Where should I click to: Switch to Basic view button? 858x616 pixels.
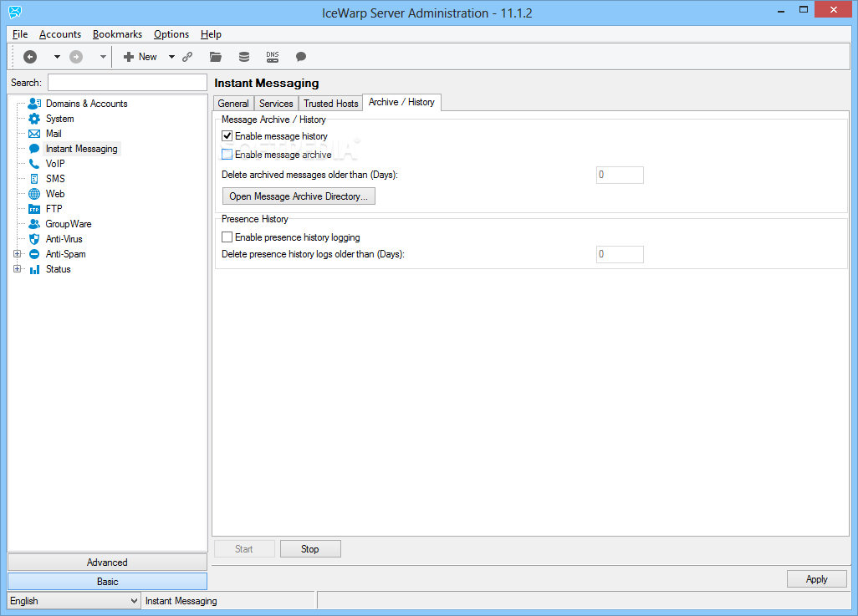107,582
